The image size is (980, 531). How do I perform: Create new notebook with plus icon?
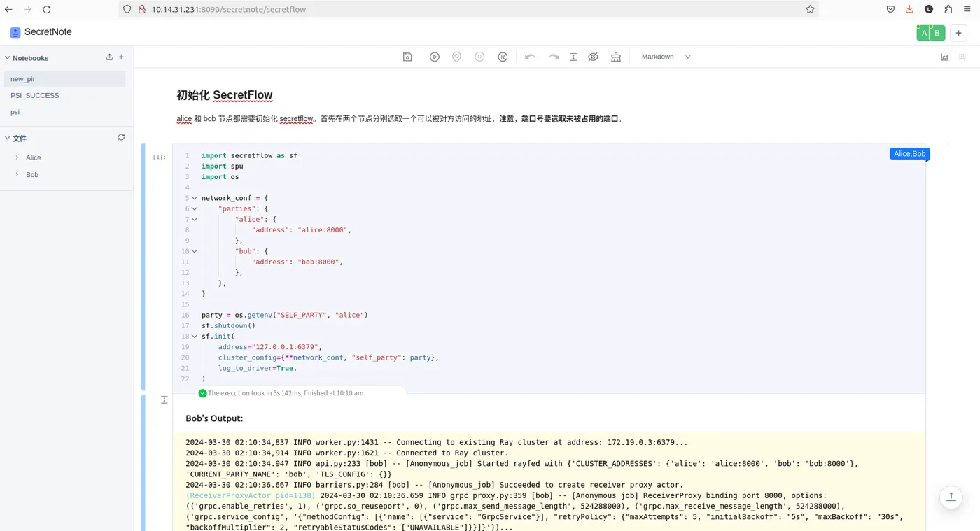click(x=121, y=57)
